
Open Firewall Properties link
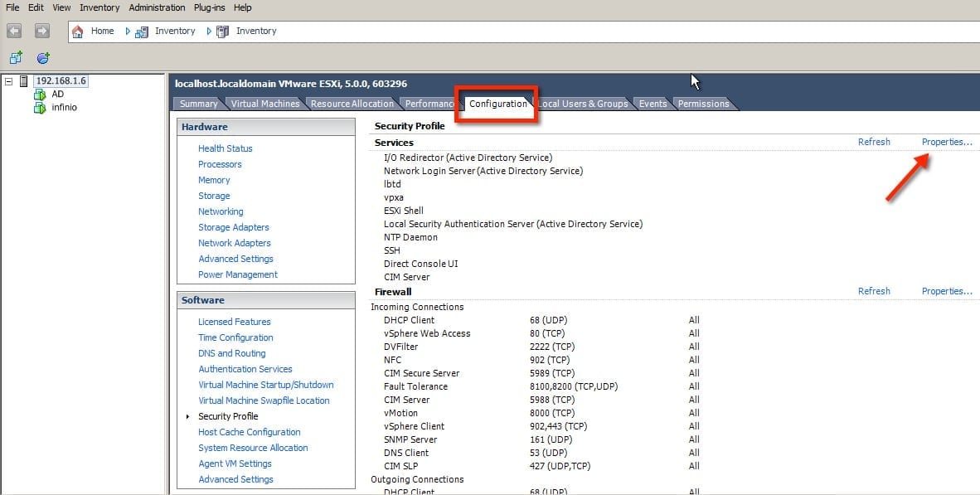[x=947, y=291]
